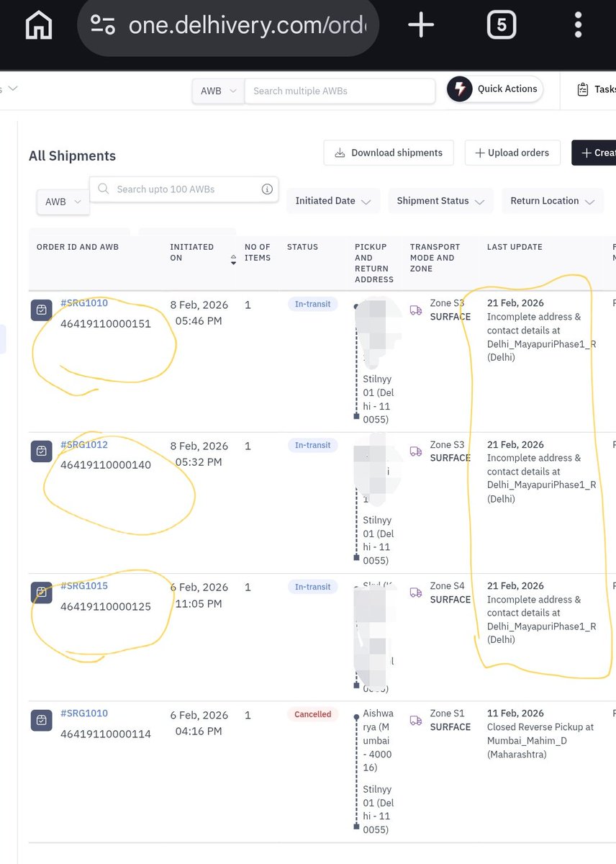This screenshot has height=864, width=616.
Task: Click AWB number 46419110000125
Action: point(106,607)
